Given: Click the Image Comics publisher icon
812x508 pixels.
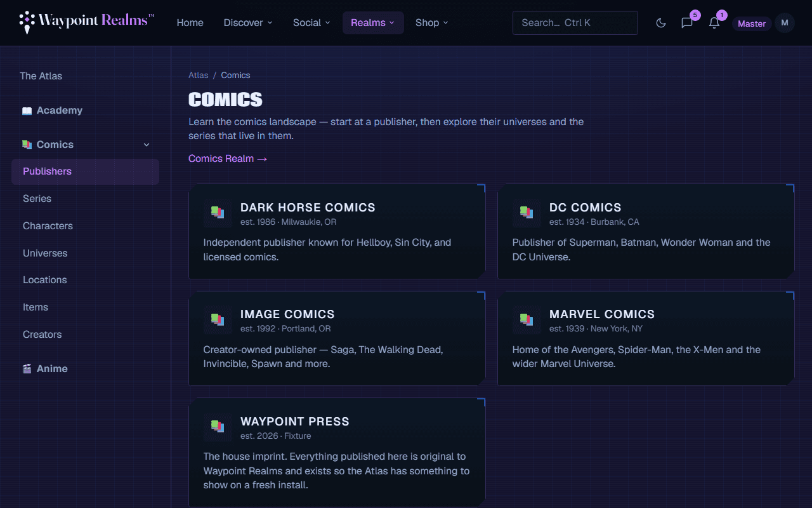Looking at the screenshot, I should tap(218, 319).
